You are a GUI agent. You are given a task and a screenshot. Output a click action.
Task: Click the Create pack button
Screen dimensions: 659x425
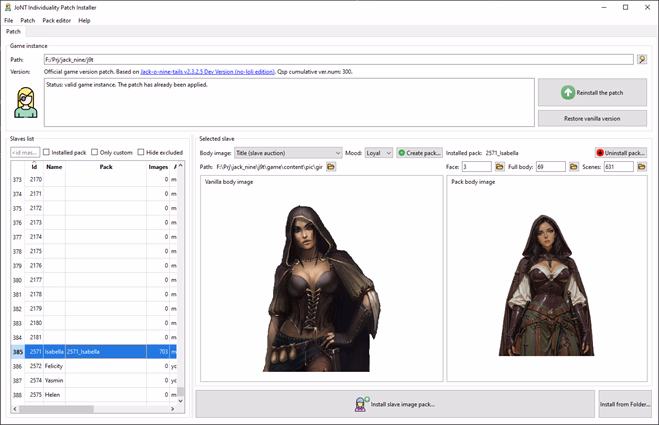[x=420, y=153]
